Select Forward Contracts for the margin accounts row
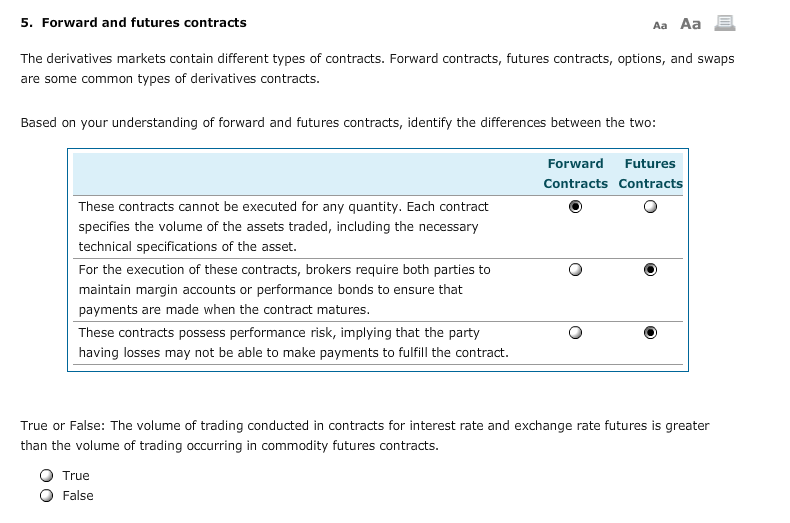790x523 pixels. tap(575, 270)
